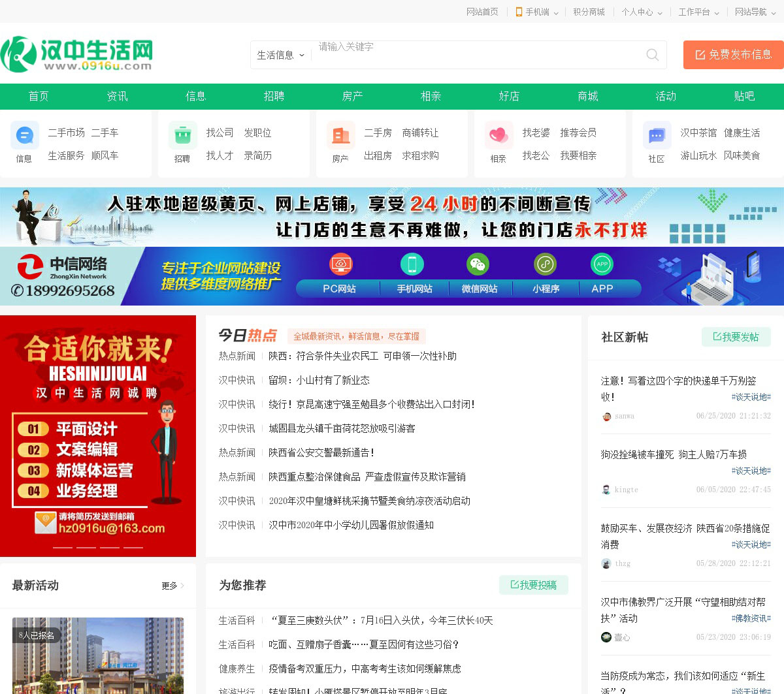Click the 我要发帖 button

point(736,337)
